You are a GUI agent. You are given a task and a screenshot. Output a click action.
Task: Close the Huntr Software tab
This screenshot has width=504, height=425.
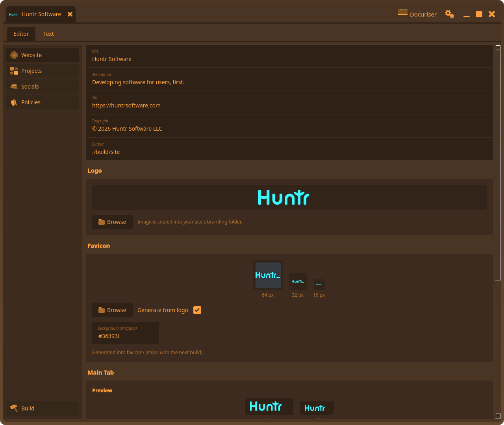[x=70, y=14]
